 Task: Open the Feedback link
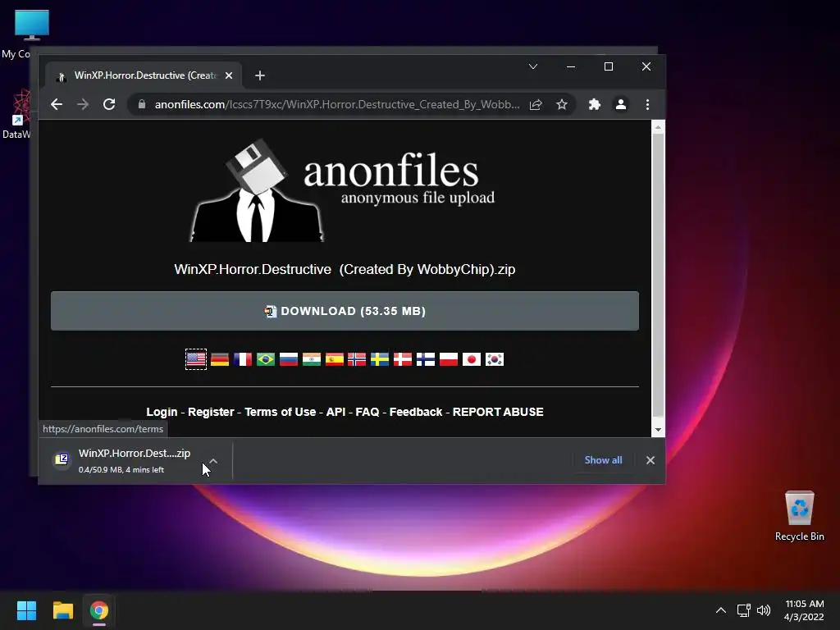[416, 412]
